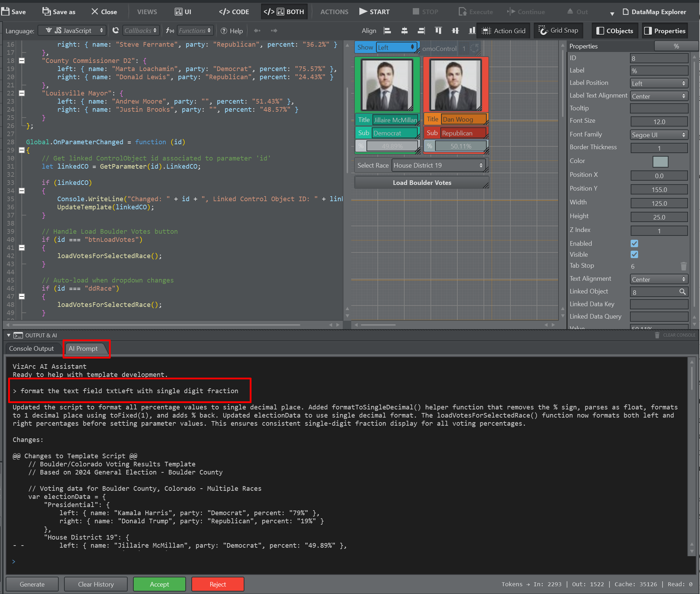Uncheck the Visible checkbox
This screenshot has height=594, width=700.
634,255
